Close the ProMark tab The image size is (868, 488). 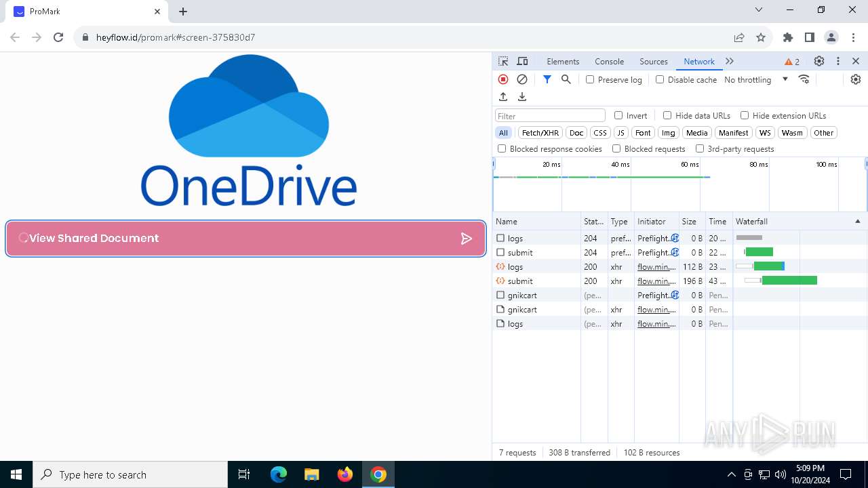point(157,12)
